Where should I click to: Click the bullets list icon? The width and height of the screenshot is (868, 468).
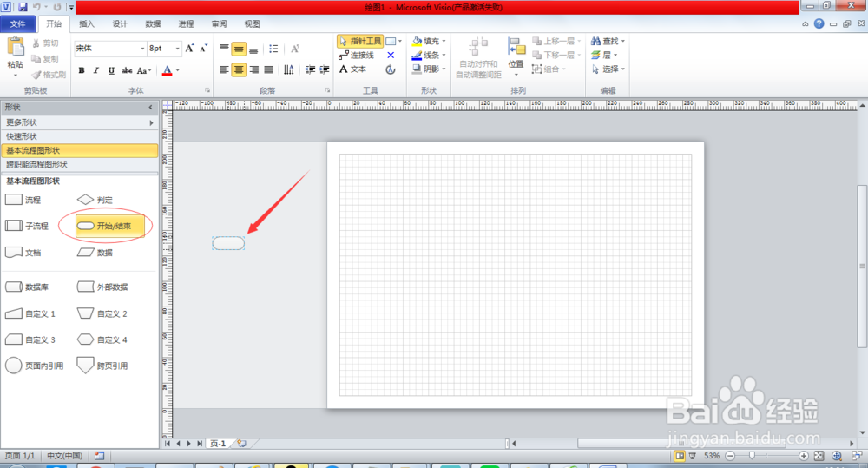pos(273,49)
